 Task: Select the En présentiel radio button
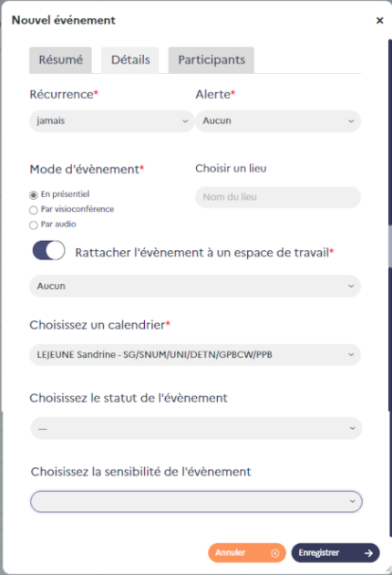click(x=34, y=195)
